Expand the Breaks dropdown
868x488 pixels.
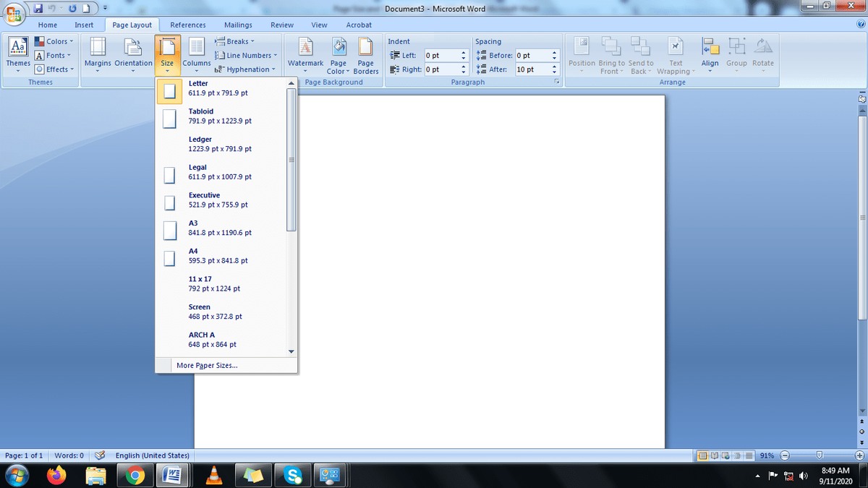(236, 41)
